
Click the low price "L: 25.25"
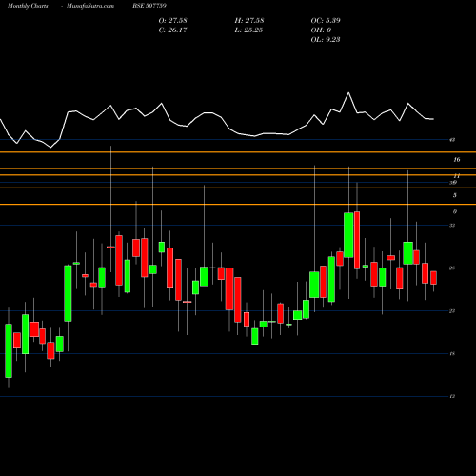tap(248, 30)
